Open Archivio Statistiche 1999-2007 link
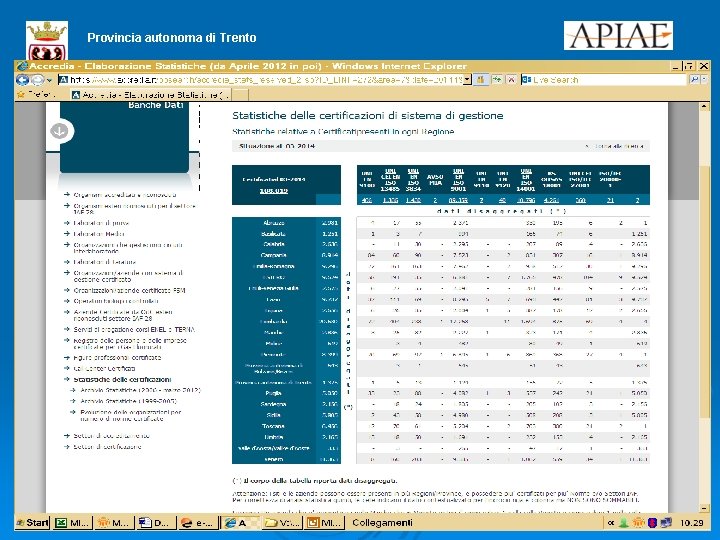This screenshot has height=540, width=720. 128,401
